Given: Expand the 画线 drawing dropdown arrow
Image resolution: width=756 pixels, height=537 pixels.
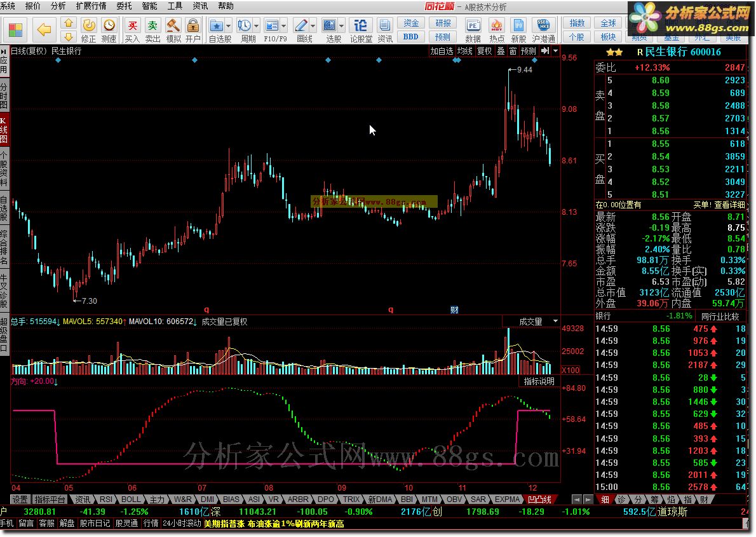Looking at the screenshot, I should point(313,25).
